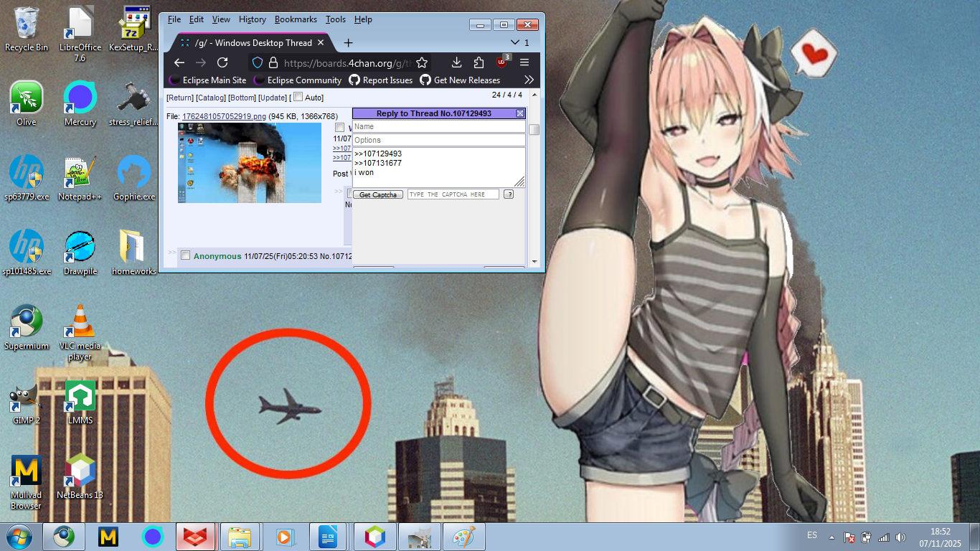980x551 pixels.
Task: Show more bookmarks via toolbar overflow chevron
Action: coord(529,80)
